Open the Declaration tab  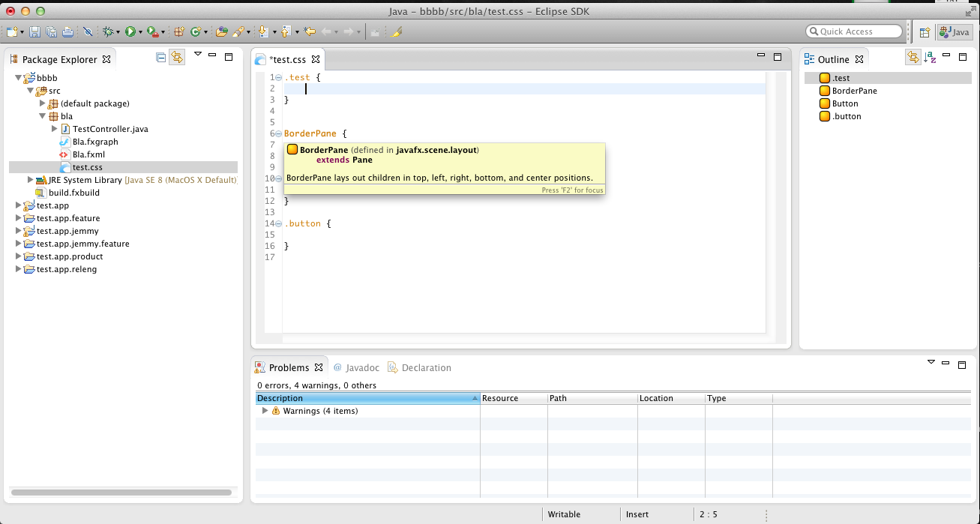[x=419, y=367]
